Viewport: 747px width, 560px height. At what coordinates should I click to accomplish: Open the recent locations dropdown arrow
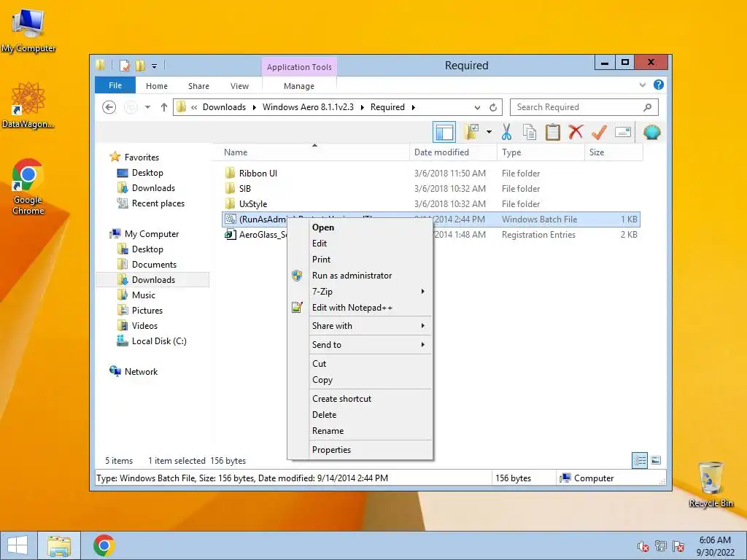[147, 107]
